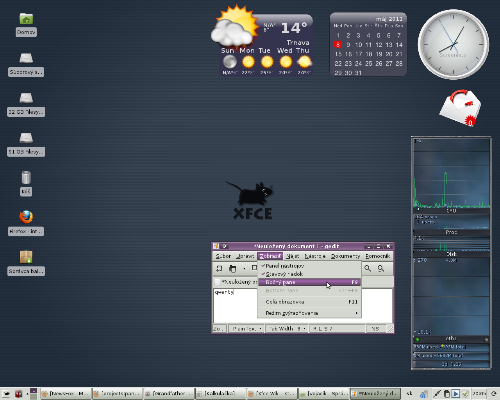The image size is (500, 400).
Task: Switch to the second taskbar window button
Action: point(117,394)
